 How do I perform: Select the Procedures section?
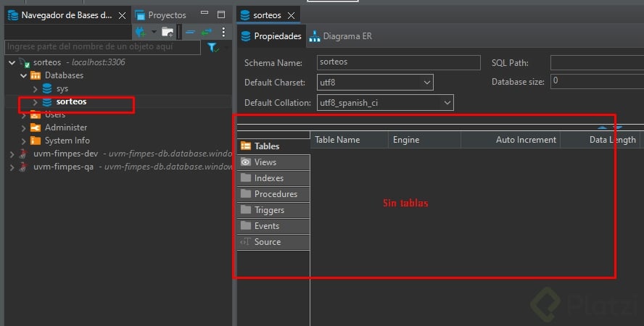[275, 194]
